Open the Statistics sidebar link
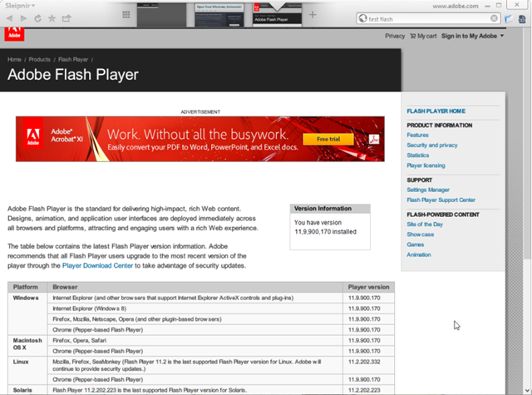This screenshot has height=395, width=532. point(418,155)
